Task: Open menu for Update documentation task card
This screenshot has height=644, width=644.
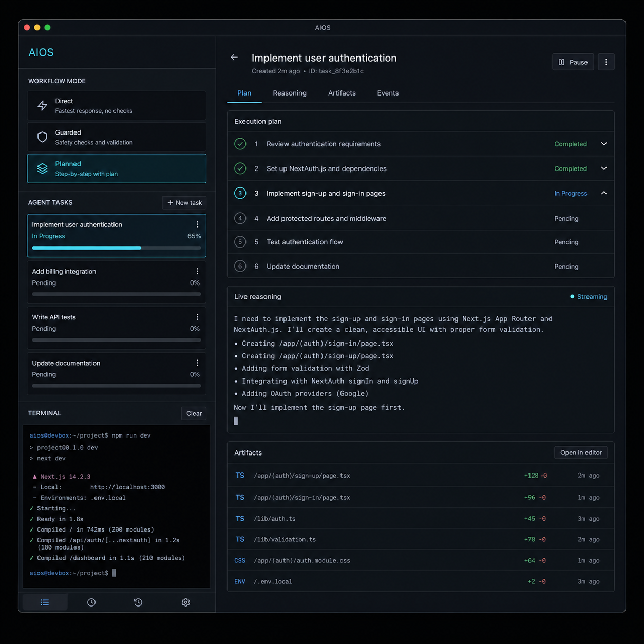Action: point(198,363)
